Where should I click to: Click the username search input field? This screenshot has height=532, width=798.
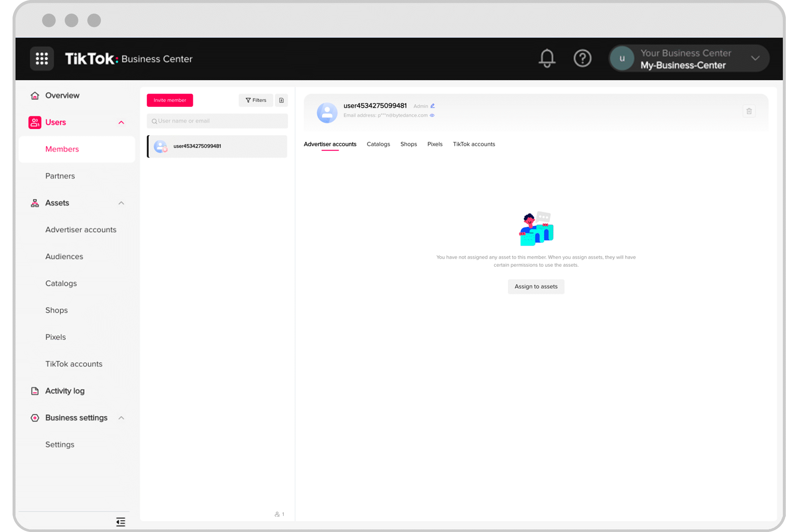click(218, 121)
